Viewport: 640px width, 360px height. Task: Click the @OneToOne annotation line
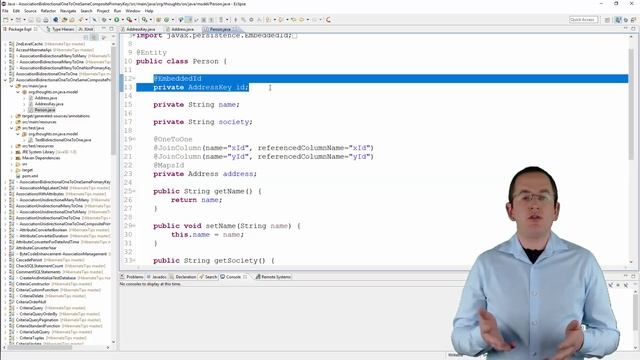tap(173, 139)
